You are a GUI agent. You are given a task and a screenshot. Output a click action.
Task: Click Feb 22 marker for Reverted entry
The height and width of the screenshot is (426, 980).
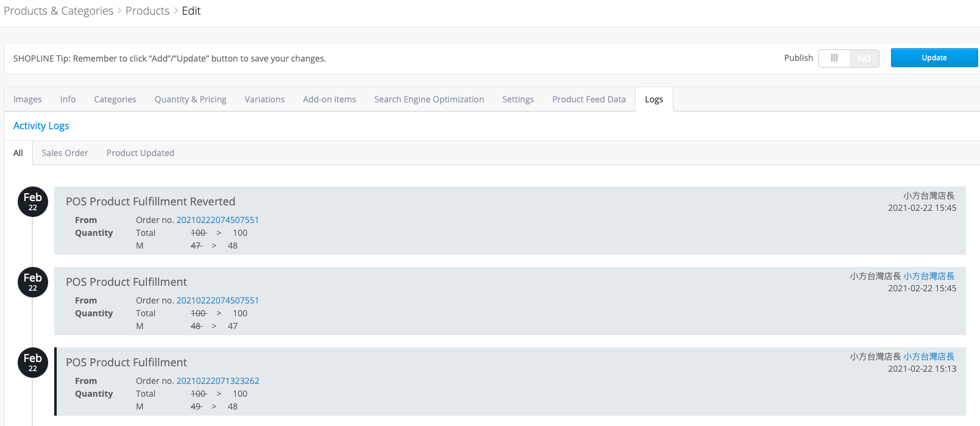point(33,202)
